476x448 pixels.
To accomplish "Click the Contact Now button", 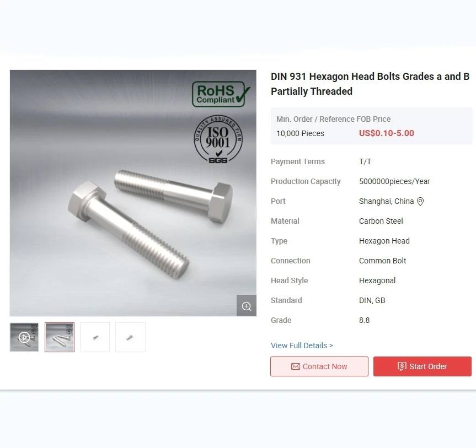I will [x=319, y=366].
